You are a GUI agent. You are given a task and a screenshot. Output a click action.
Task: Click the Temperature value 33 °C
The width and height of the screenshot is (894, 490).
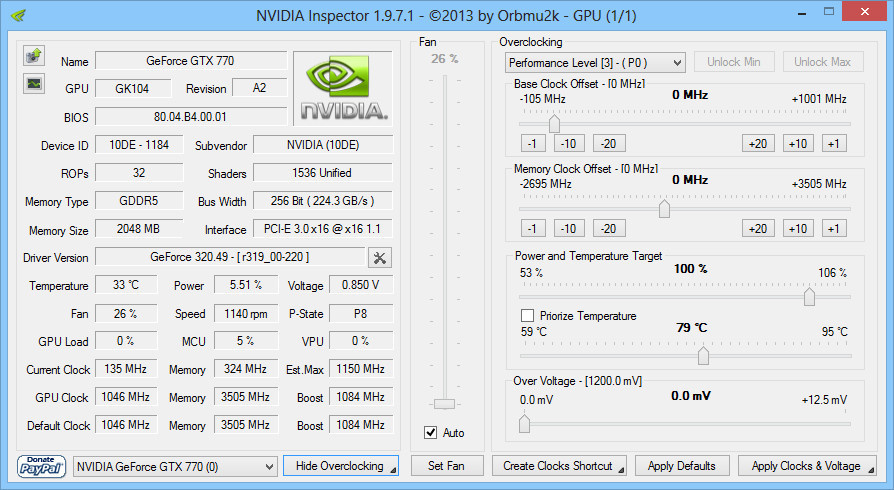(x=126, y=285)
